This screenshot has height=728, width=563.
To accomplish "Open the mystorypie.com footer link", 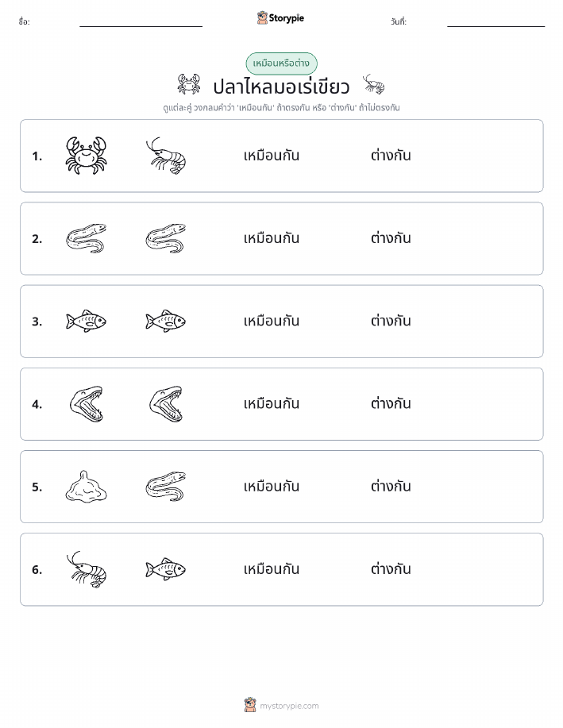I will 281,705.
